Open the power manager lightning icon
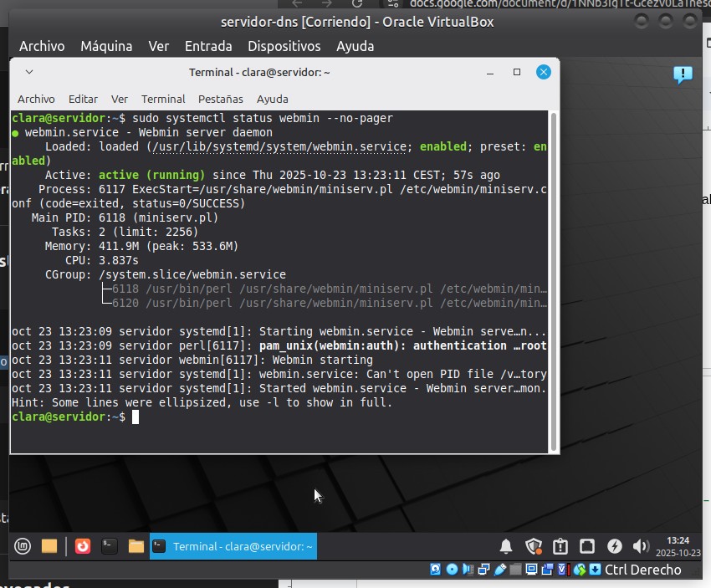711x588 pixels. (x=614, y=546)
